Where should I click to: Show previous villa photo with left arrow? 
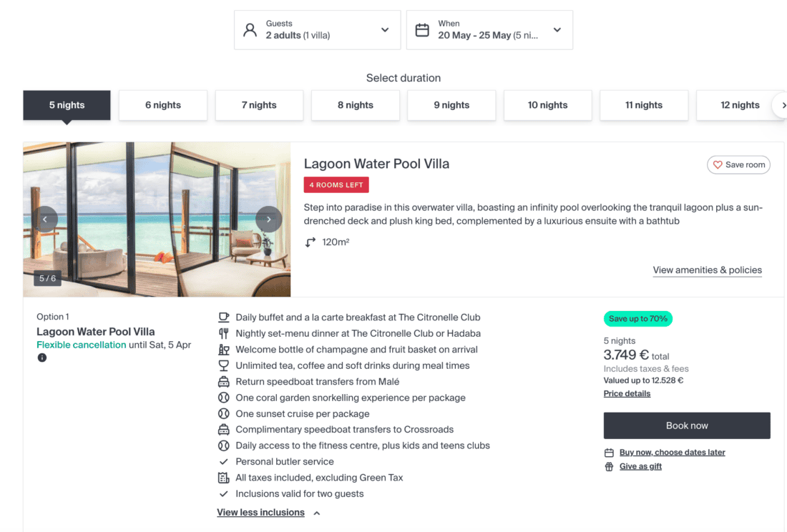[x=45, y=220]
